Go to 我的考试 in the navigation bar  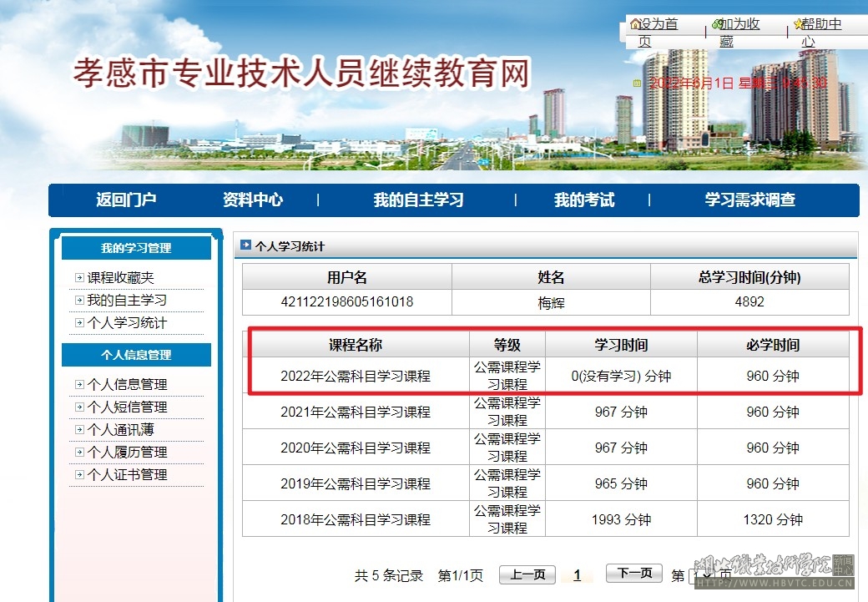(x=583, y=200)
